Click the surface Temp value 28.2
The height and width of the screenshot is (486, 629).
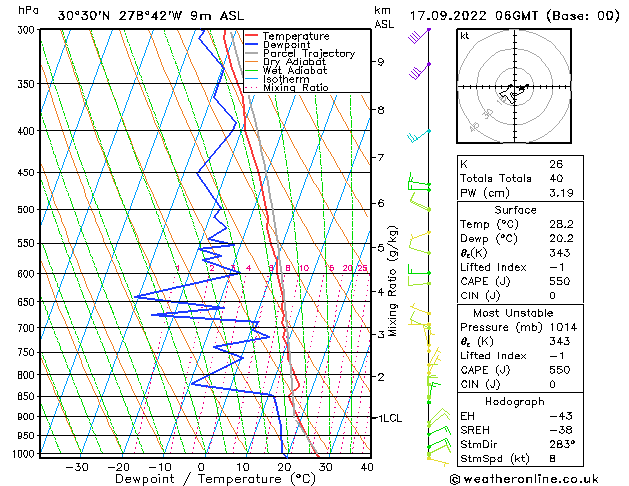(561, 224)
